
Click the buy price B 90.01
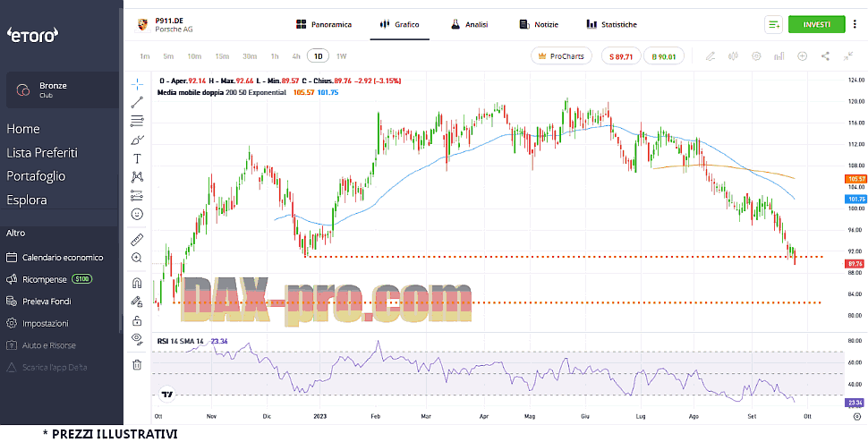point(664,55)
